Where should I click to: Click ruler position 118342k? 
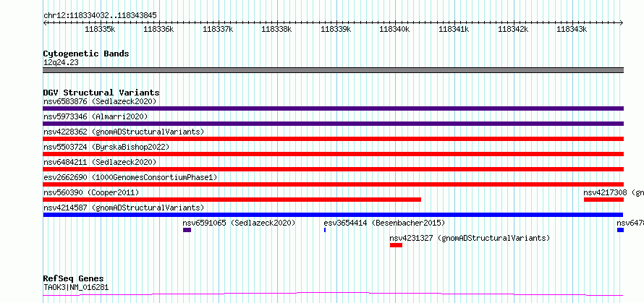coord(512,29)
